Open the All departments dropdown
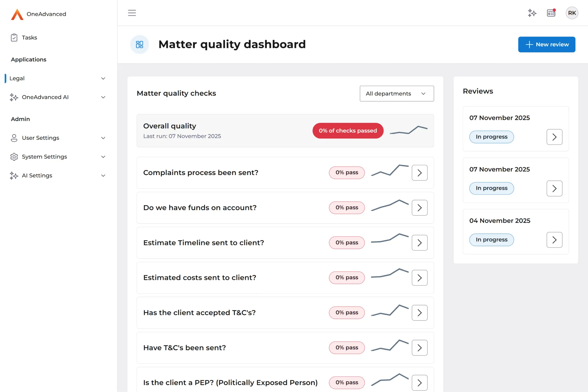Screen dimensions: 588x392 (x=396, y=94)
